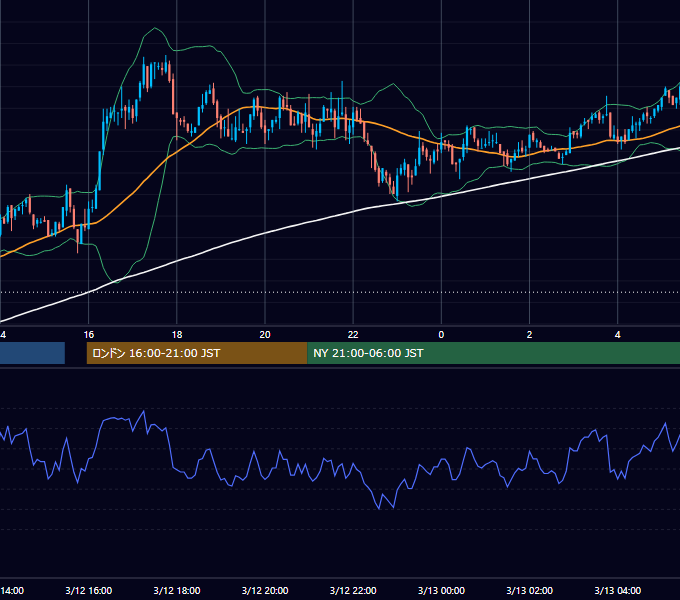Click the 0 hour label on price chart axis
This screenshot has width=680, height=600.
pyautogui.click(x=441, y=335)
